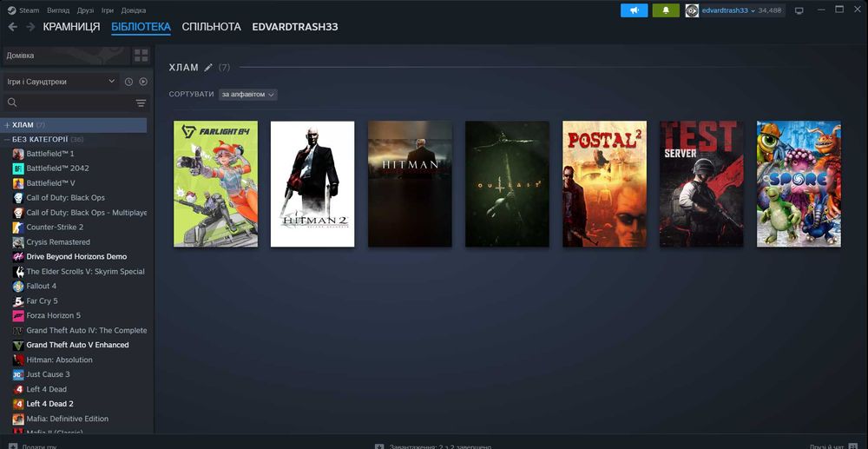Image resolution: width=868 pixels, height=449 pixels.
Task: Go back with the left arrow
Action: pos(13,27)
